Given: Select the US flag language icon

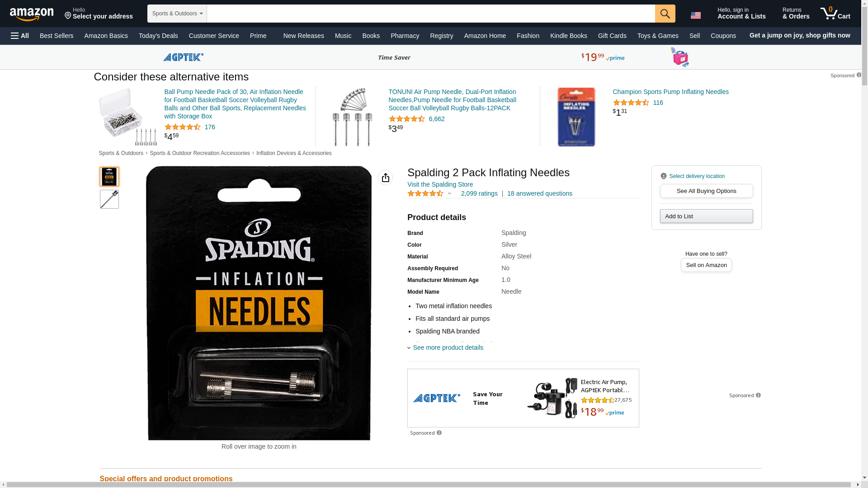Looking at the screenshot, I should (x=696, y=15).
